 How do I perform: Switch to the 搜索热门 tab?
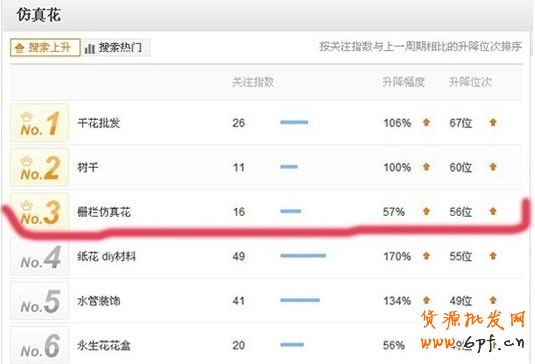[115, 47]
